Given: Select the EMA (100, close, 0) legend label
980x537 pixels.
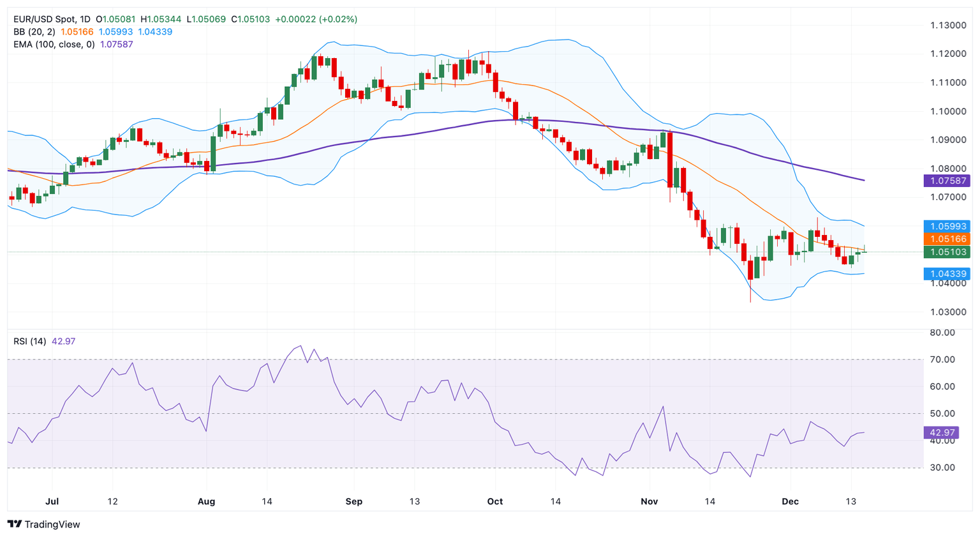Looking at the screenshot, I should pyautogui.click(x=54, y=44).
